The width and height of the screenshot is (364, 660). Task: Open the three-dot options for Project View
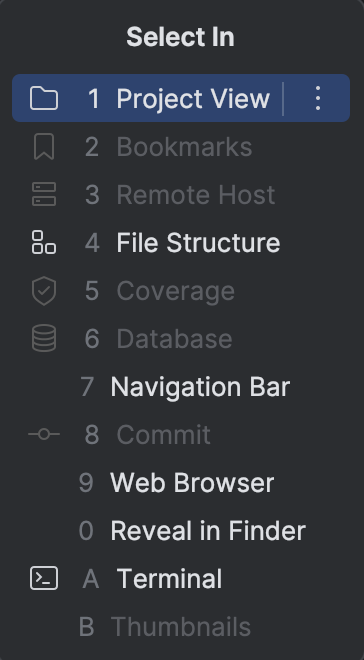(318, 98)
